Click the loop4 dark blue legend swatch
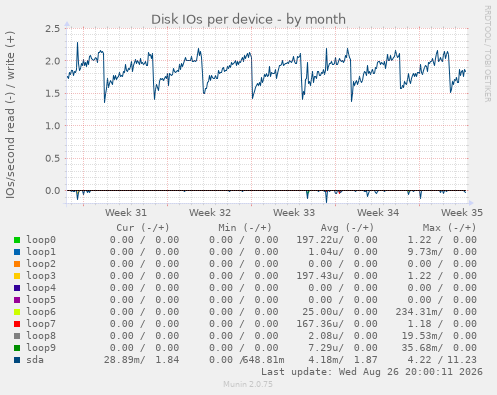497x395 pixels. pos(17,288)
